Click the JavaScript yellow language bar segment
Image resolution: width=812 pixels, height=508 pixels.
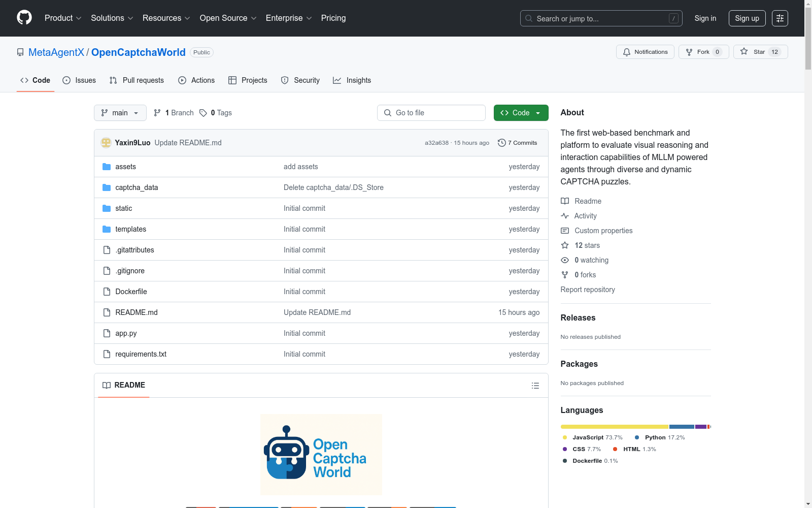tap(615, 427)
